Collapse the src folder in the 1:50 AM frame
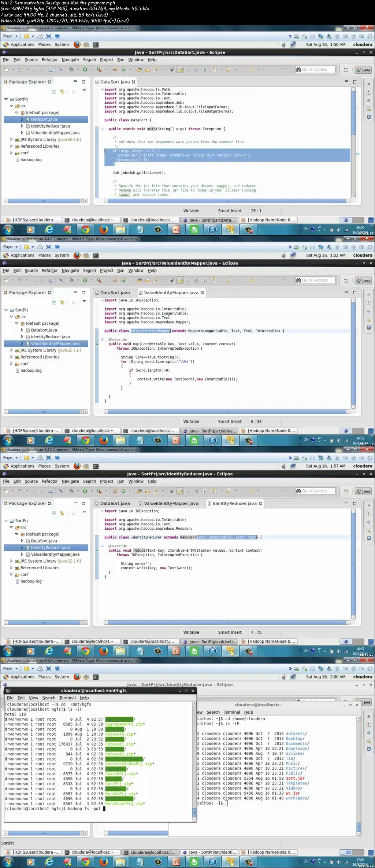This screenshot has height=868, width=375. 11,106
